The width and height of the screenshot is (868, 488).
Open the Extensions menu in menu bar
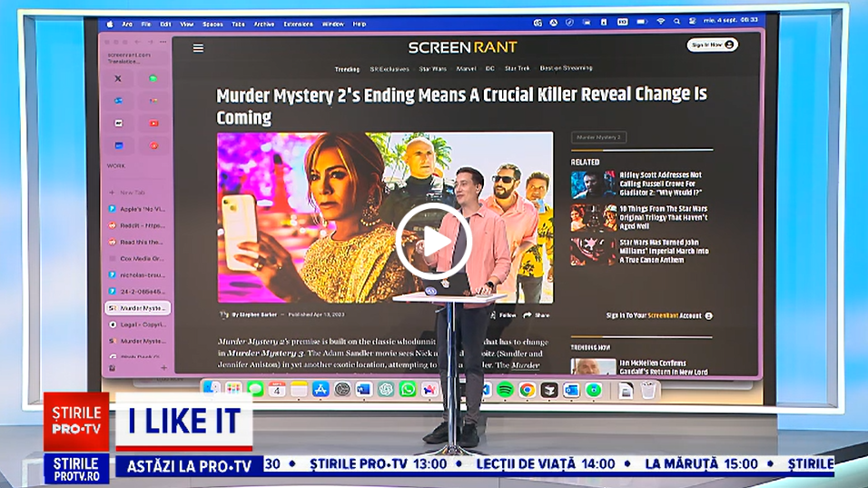click(298, 24)
